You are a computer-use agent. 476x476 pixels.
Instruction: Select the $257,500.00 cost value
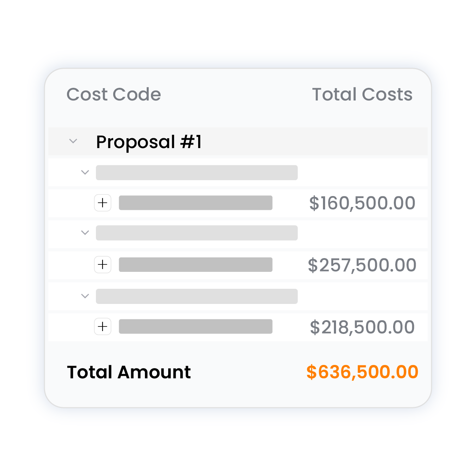[362, 265]
